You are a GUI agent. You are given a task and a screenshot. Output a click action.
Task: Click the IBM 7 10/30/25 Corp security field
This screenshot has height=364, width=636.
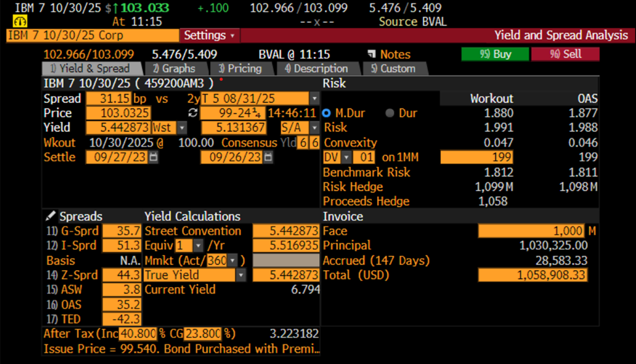click(93, 35)
